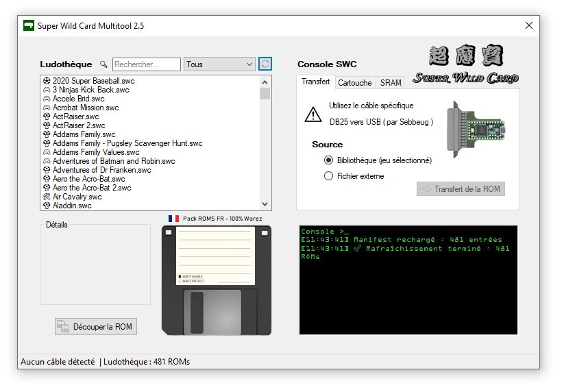Click icon beside Adventures of Dr Franken.swc

(47, 170)
